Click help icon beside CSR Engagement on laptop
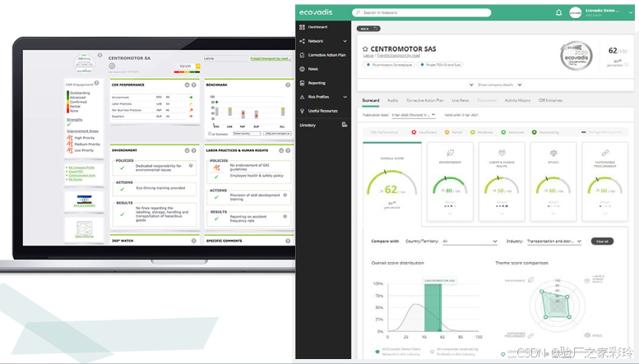Screen dimensions: 639x364 pos(96,83)
